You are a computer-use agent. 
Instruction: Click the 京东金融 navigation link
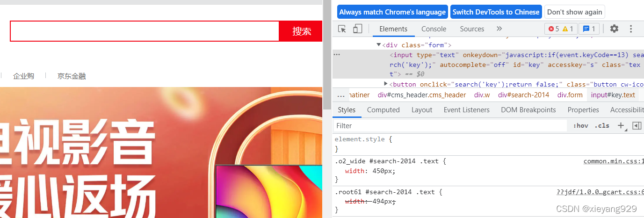tap(72, 76)
